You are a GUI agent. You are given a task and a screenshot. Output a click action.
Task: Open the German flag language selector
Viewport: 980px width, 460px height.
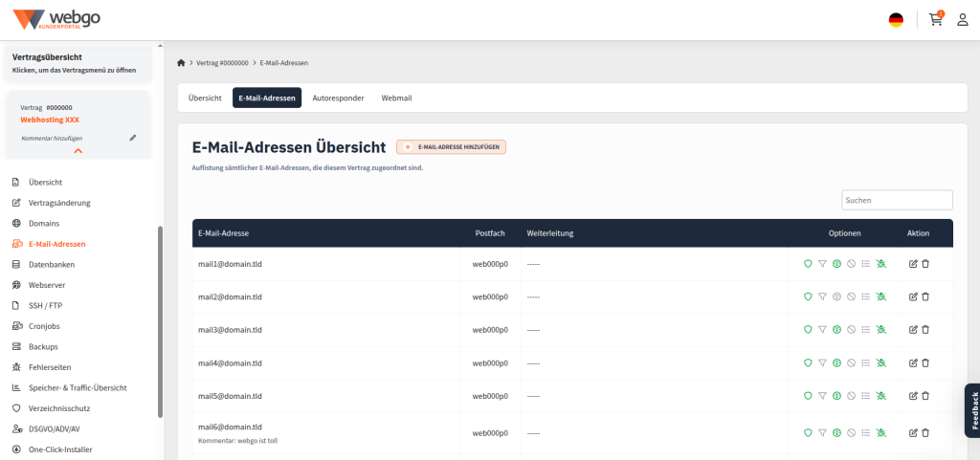(x=896, y=20)
